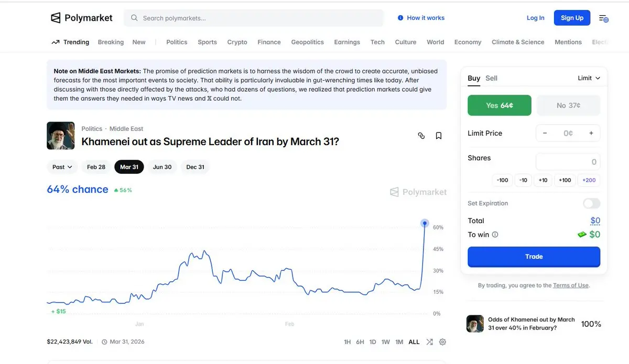This screenshot has height=364, width=629.
Task: Select the No 37¢ outcome
Action: (568, 105)
